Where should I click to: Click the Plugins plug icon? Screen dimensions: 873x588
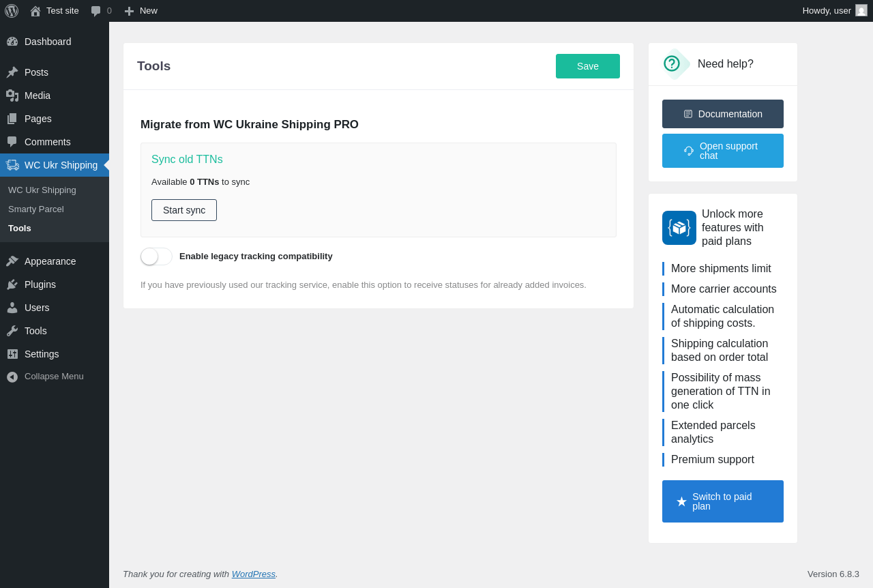click(12, 284)
